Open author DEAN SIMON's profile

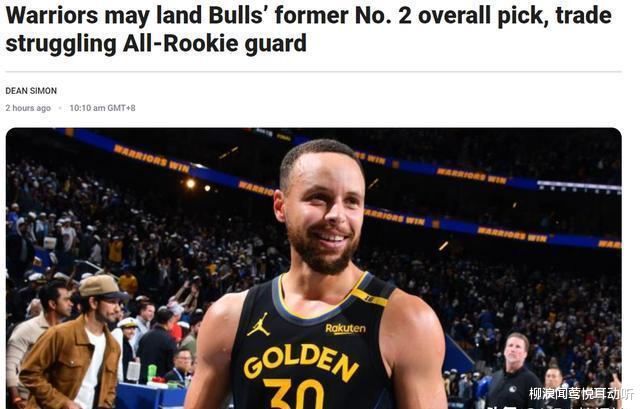point(31,91)
